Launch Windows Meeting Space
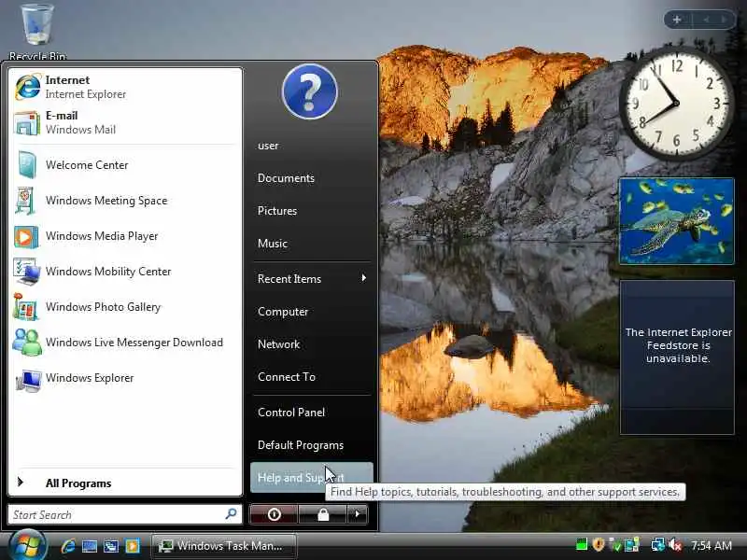 [x=125, y=201]
